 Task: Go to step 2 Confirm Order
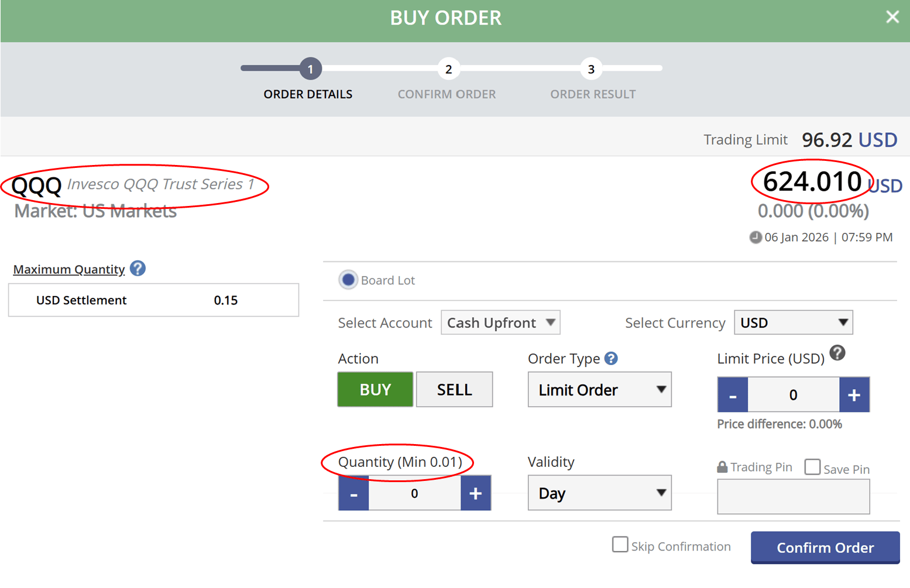448,69
